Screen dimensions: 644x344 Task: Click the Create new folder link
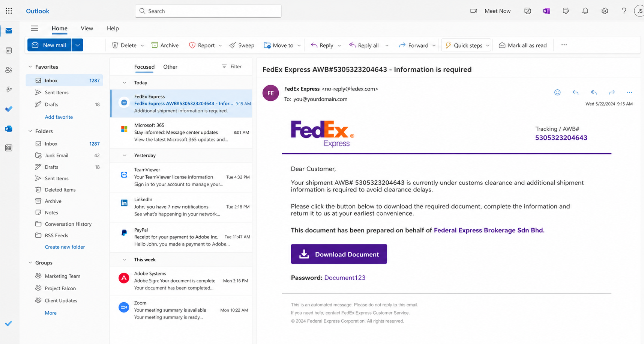pos(65,247)
